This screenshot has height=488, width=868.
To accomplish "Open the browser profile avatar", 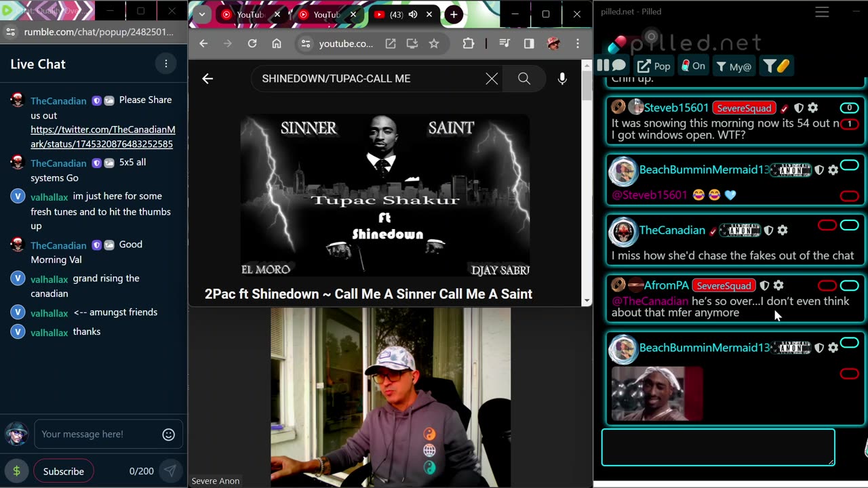I will pos(553,43).
